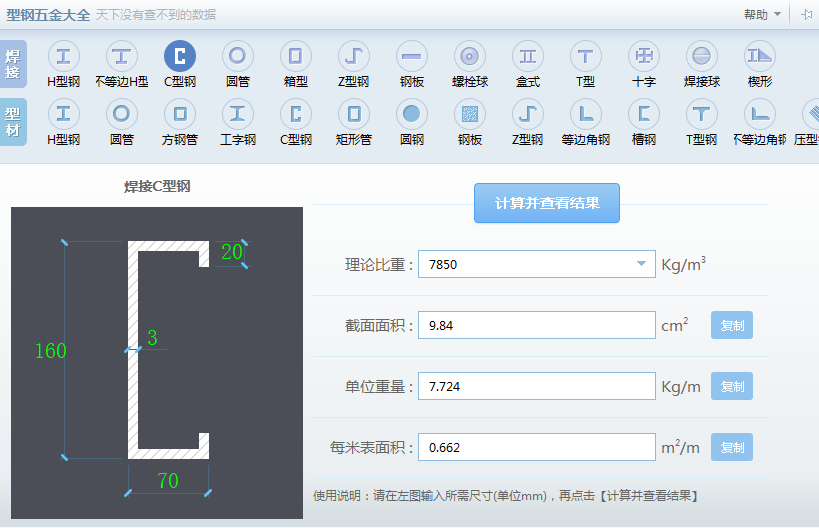This screenshot has height=528, width=819.
Task: Copy the 每米表面积 value
Action: click(732, 448)
